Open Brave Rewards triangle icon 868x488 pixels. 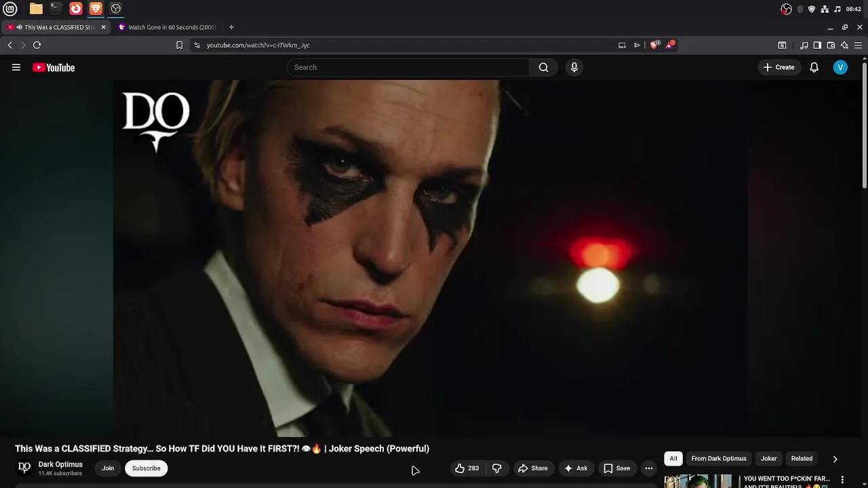[x=670, y=44]
